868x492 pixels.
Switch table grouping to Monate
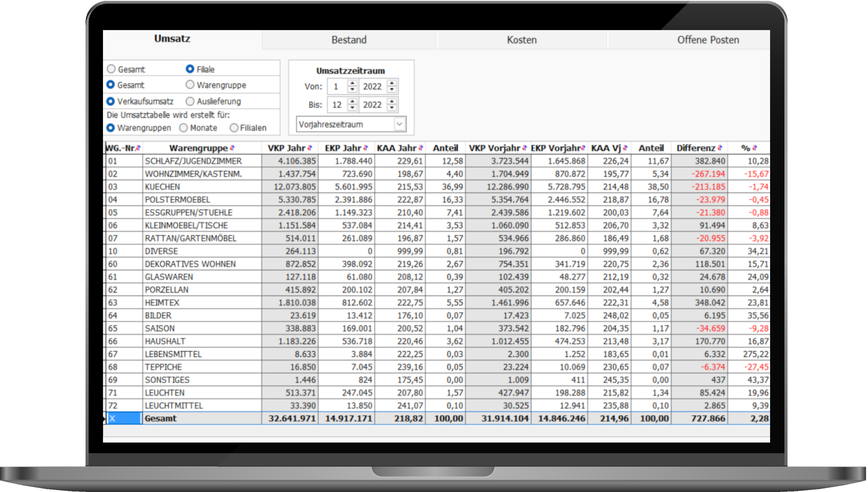184,128
